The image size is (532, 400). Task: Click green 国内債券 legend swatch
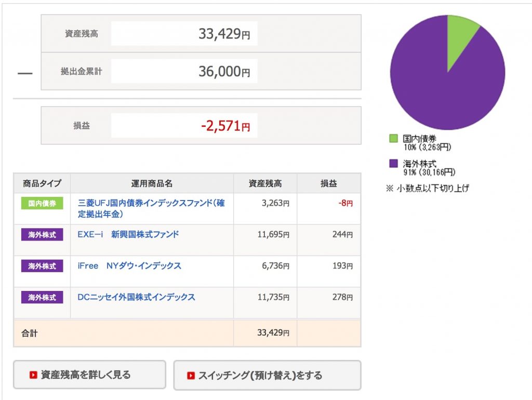[394, 138]
